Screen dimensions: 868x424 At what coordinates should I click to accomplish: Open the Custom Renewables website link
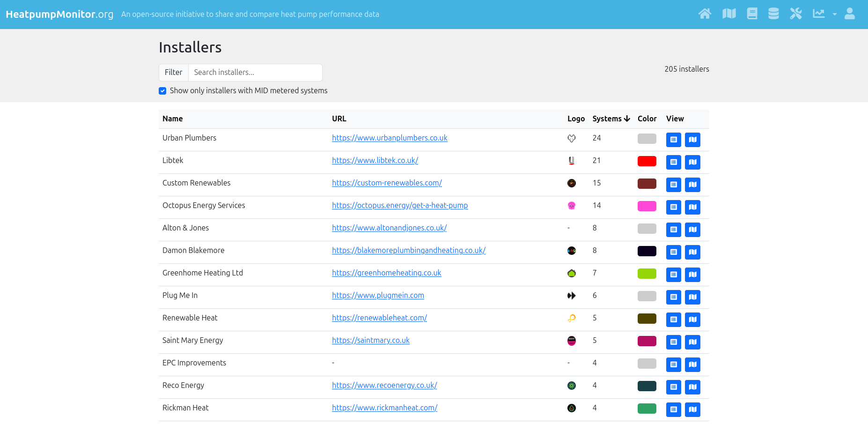coord(387,183)
